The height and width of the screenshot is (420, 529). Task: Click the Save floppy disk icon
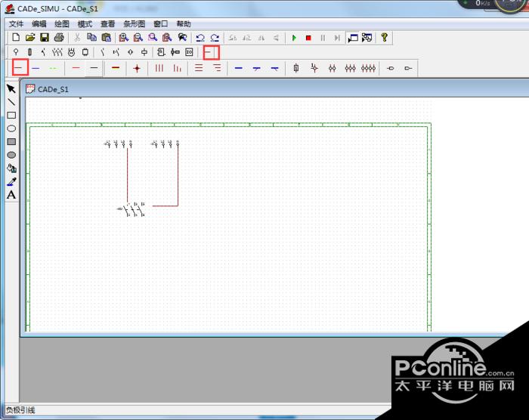(x=44, y=38)
